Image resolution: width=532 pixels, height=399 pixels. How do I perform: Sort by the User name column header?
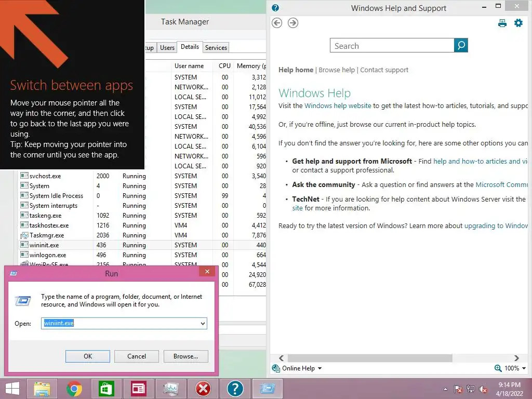tap(192, 66)
